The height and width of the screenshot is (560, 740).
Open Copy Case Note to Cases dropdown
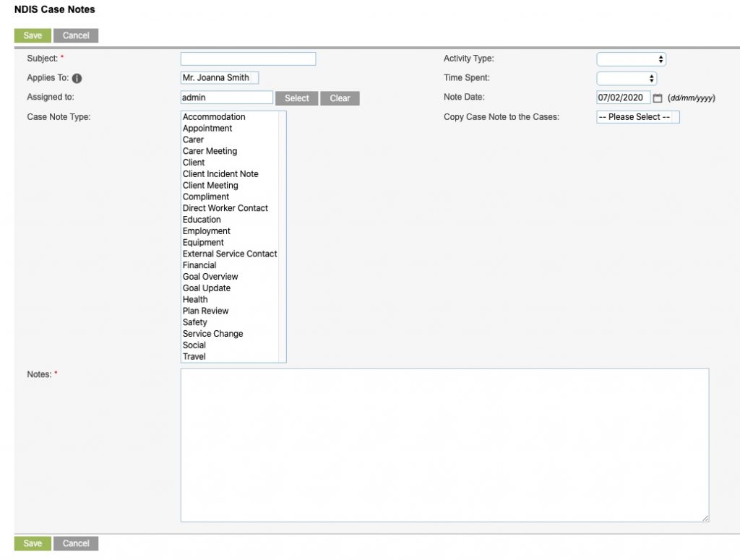pyautogui.click(x=638, y=117)
